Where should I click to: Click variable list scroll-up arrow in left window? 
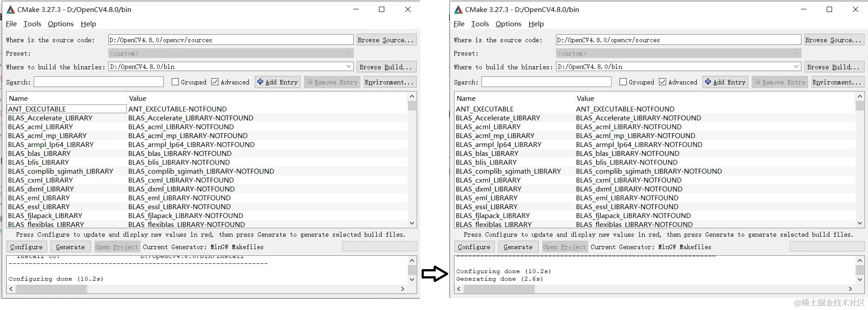click(412, 96)
